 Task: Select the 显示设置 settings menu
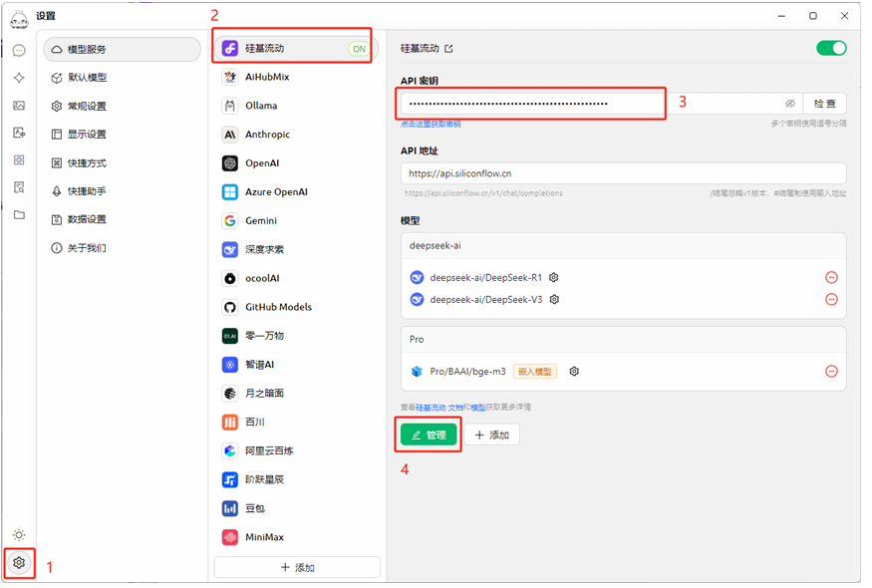pyautogui.click(x=122, y=135)
